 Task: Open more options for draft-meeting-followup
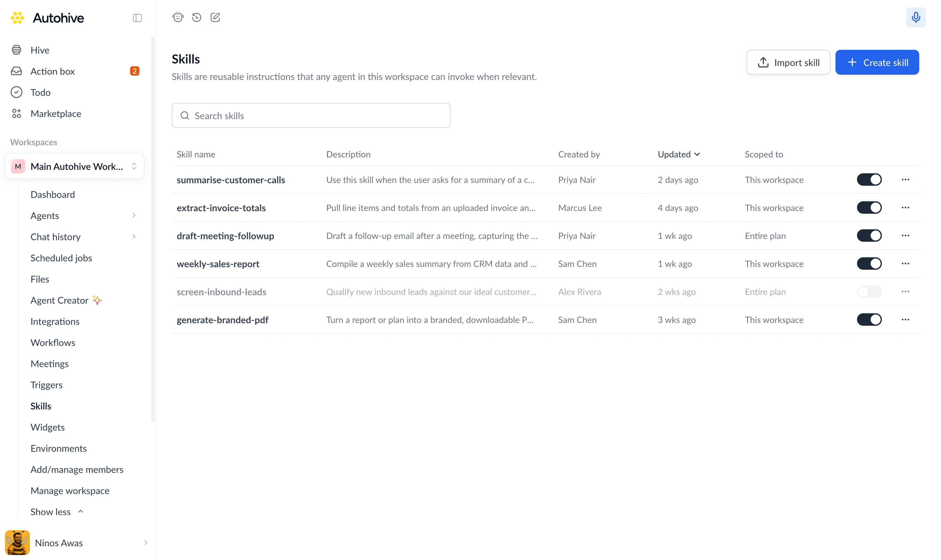[x=905, y=236]
